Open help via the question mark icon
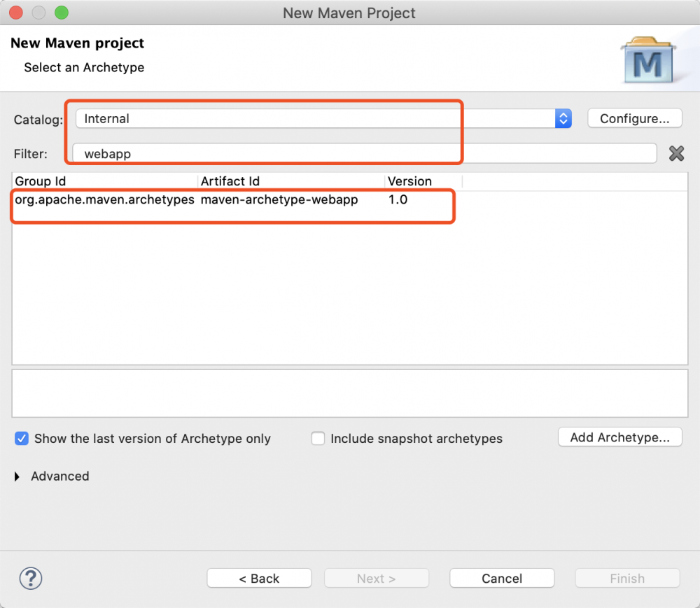 point(31,579)
